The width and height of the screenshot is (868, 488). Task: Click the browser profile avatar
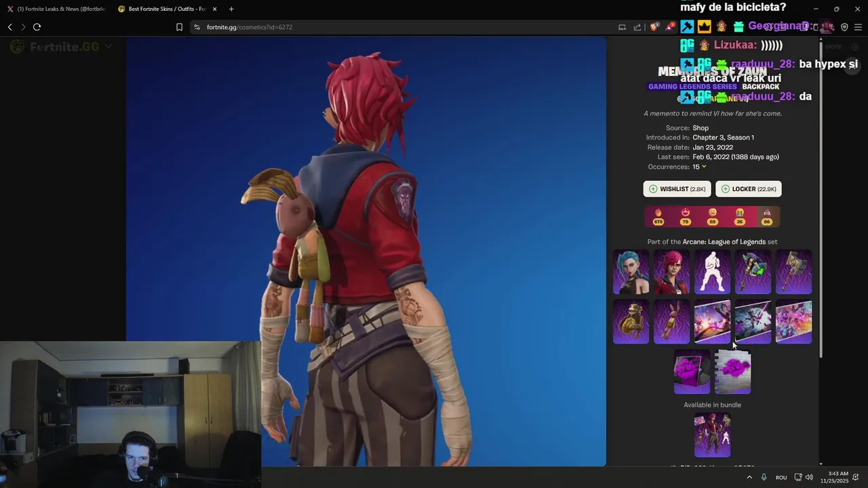click(x=827, y=27)
